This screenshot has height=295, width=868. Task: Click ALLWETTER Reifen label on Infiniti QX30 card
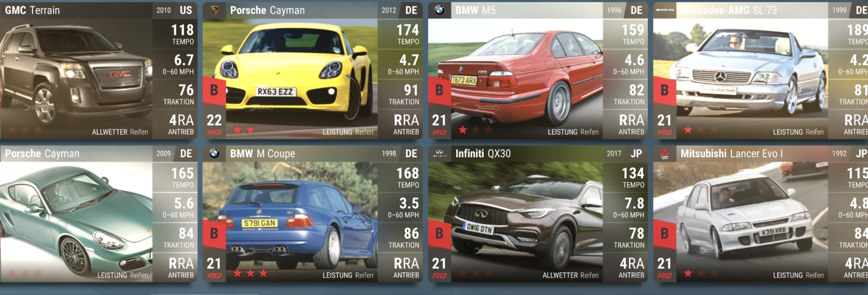tap(570, 275)
